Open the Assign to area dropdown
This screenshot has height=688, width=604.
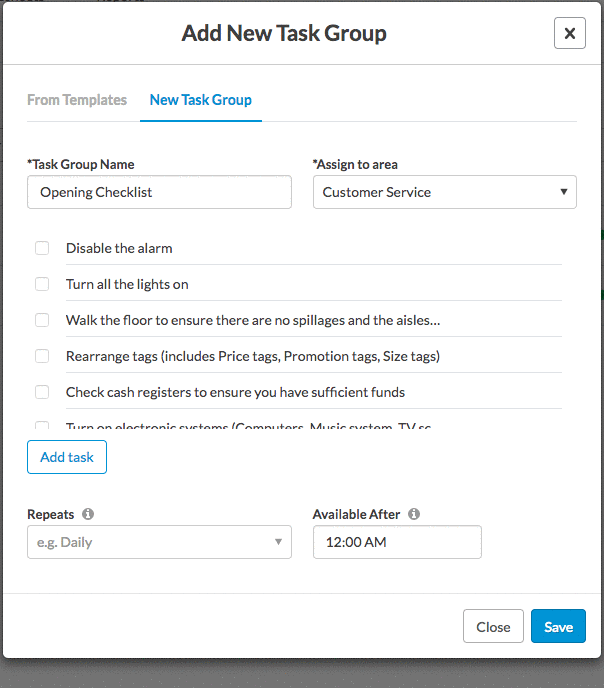[444, 192]
